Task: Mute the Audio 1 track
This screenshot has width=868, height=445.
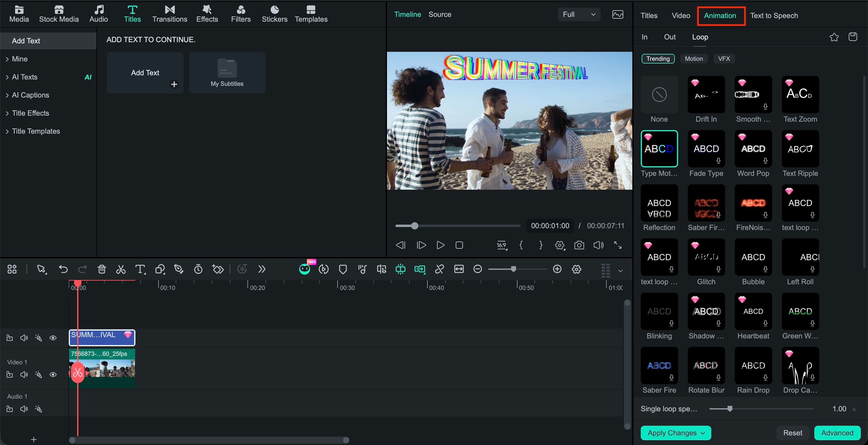Action: (x=24, y=409)
